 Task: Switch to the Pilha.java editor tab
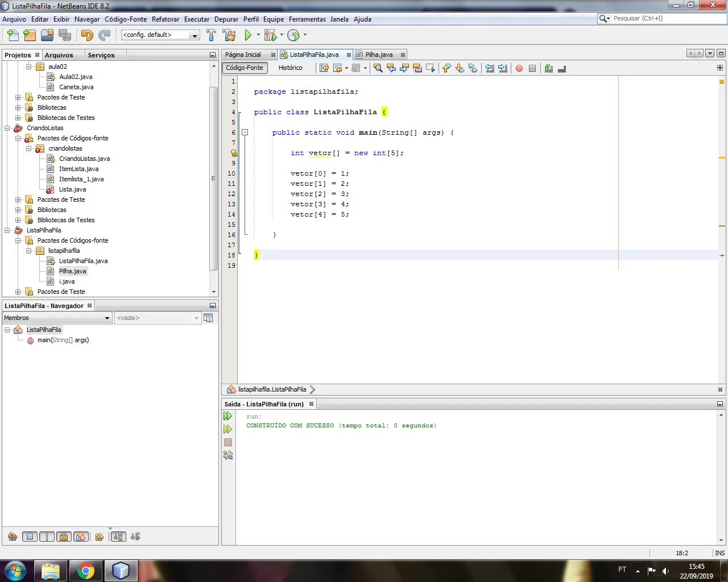379,55
